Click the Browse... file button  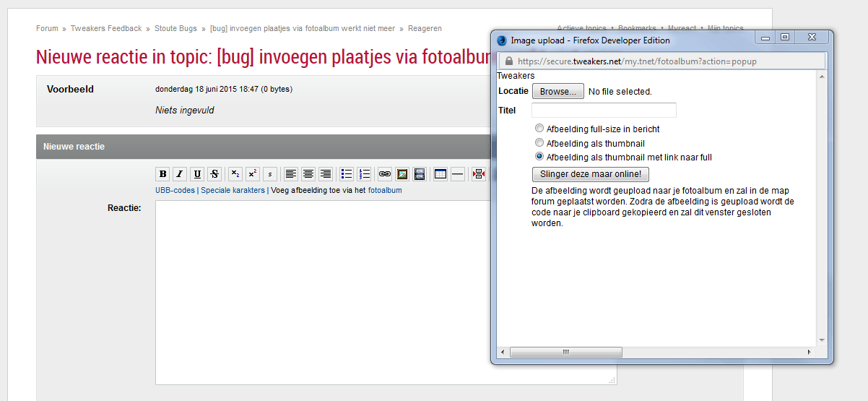click(558, 92)
